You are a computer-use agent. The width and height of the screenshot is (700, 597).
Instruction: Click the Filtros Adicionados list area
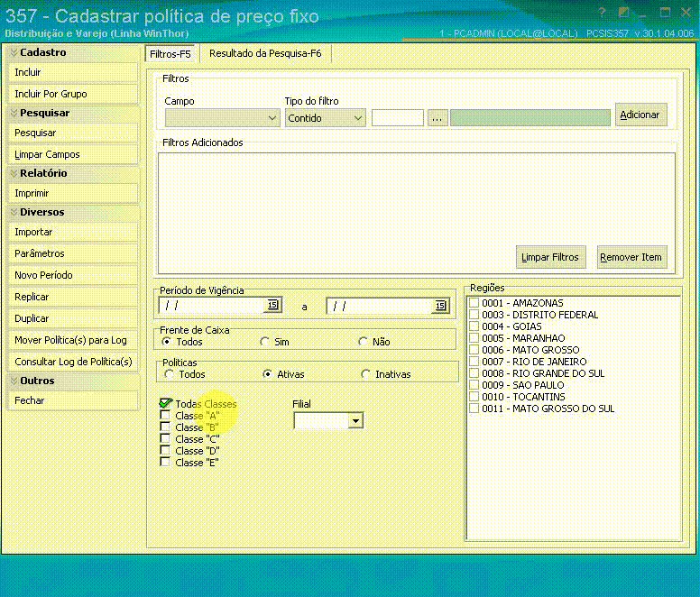(416, 213)
